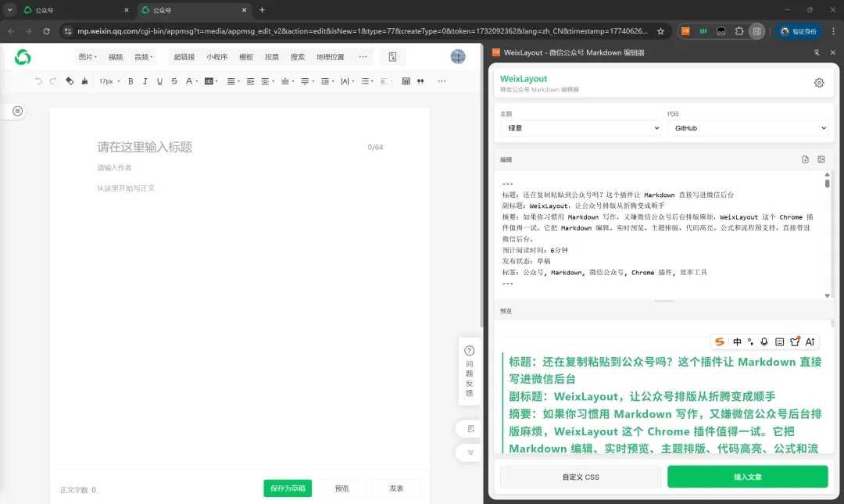Click the text background highlight icon

pos(209,81)
